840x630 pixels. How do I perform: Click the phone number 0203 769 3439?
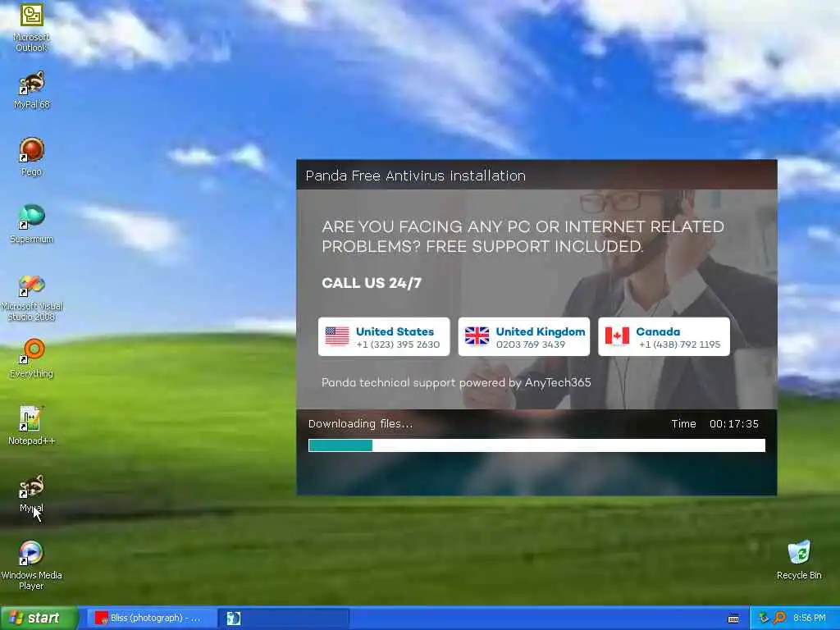(x=531, y=345)
